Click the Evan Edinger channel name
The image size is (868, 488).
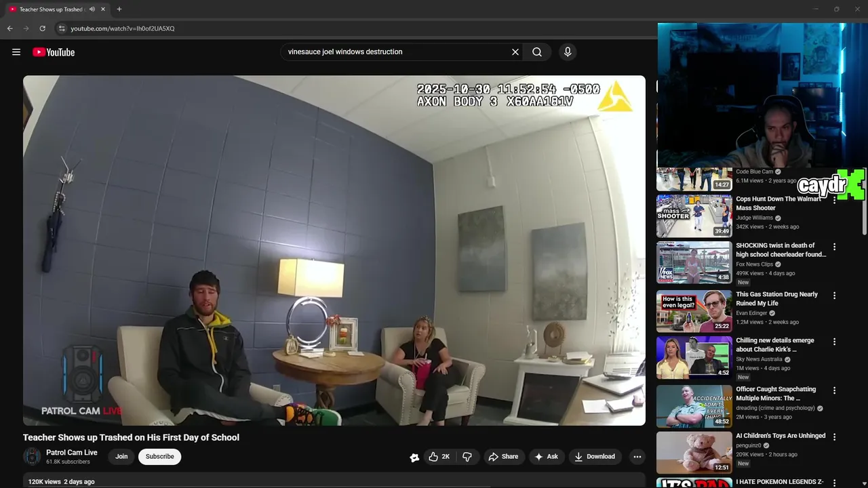point(751,313)
